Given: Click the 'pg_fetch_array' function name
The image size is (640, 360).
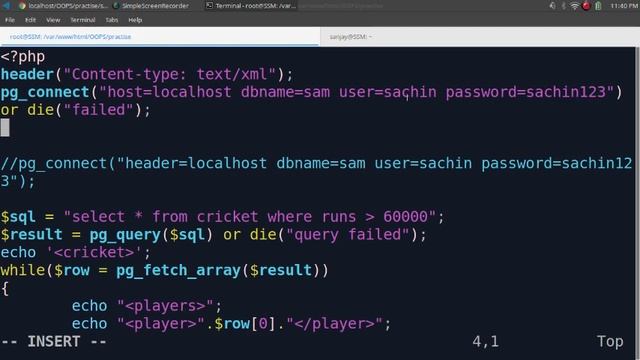Looking at the screenshot, I should click(178, 271).
